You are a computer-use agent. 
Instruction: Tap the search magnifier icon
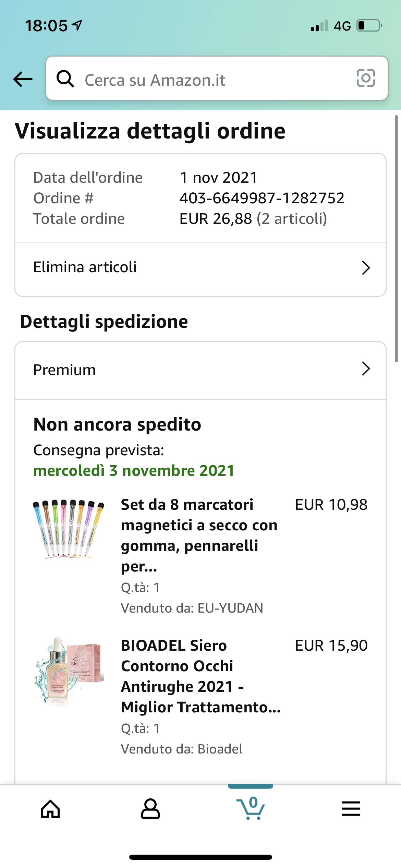[x=65, y=79]
